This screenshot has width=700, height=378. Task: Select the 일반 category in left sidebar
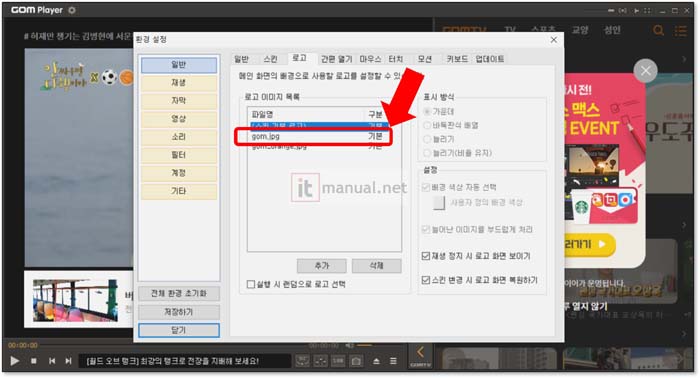click(179, 65)
